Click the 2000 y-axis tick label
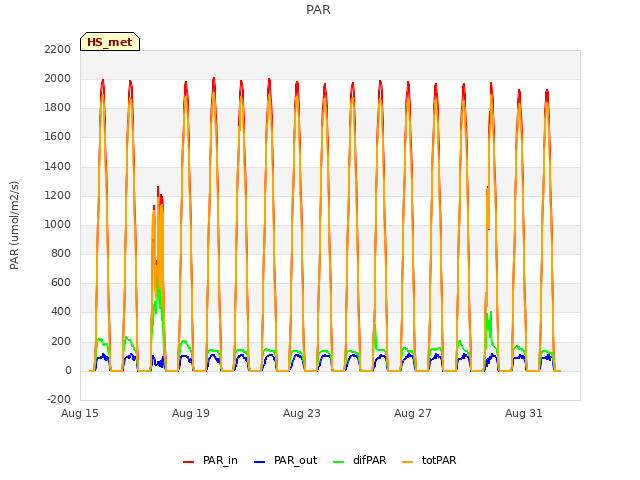This screenshot has width=640, height=480. click(x=58, y=78)
